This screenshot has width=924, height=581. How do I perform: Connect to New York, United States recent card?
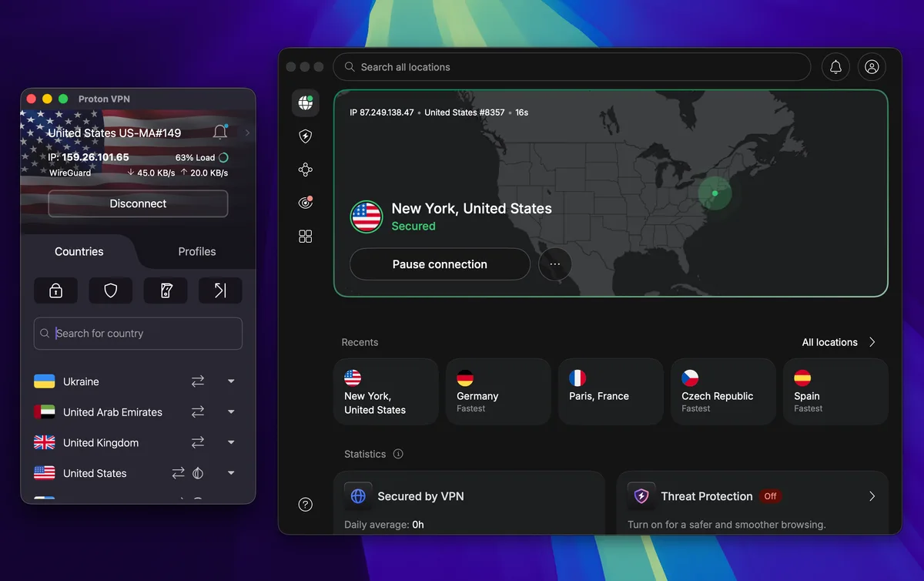pos(387,391)
